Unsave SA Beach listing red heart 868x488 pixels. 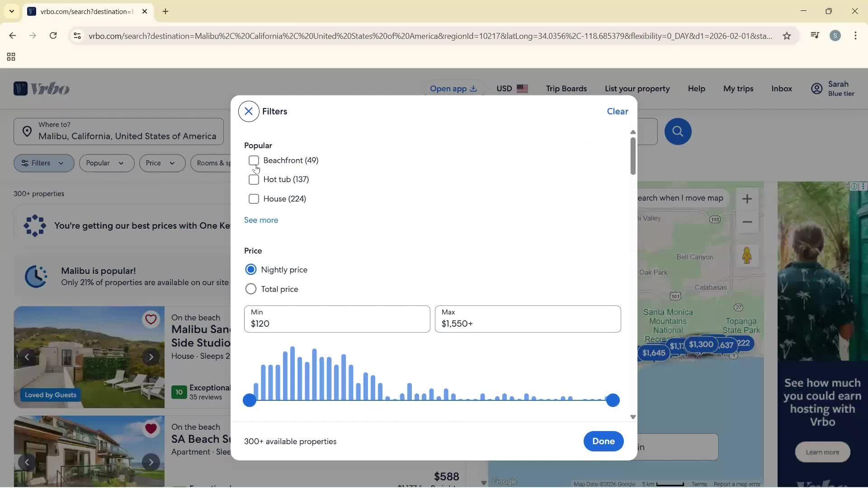[151, 429]
